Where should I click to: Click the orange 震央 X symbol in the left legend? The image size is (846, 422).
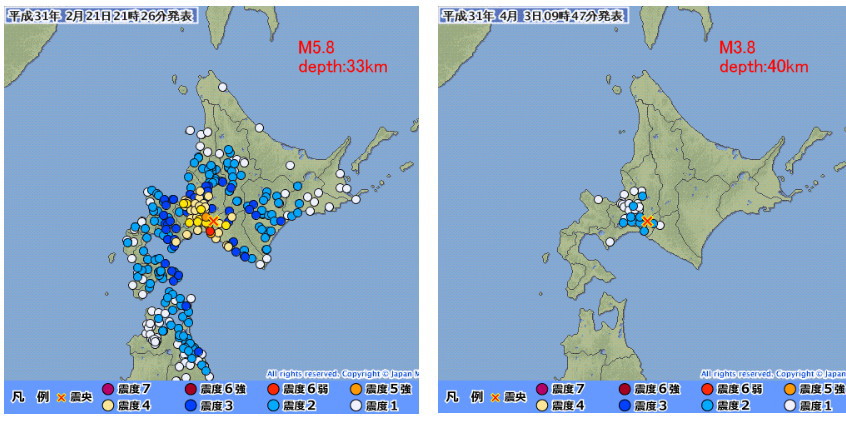pyautogui.click(x=61, y=398)
